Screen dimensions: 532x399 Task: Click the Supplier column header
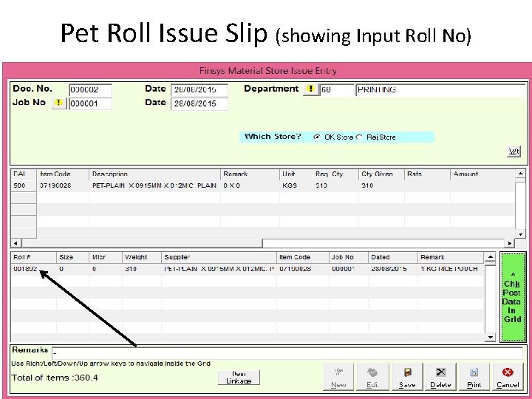pyautogui.click(x=219, y=257)
